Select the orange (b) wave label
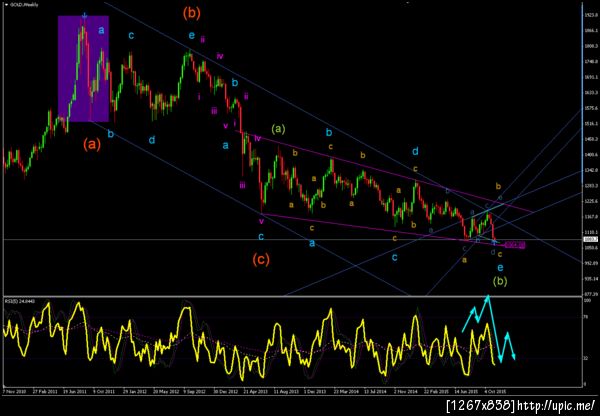Screen dimensions: 600x416 tap(191, 13)
